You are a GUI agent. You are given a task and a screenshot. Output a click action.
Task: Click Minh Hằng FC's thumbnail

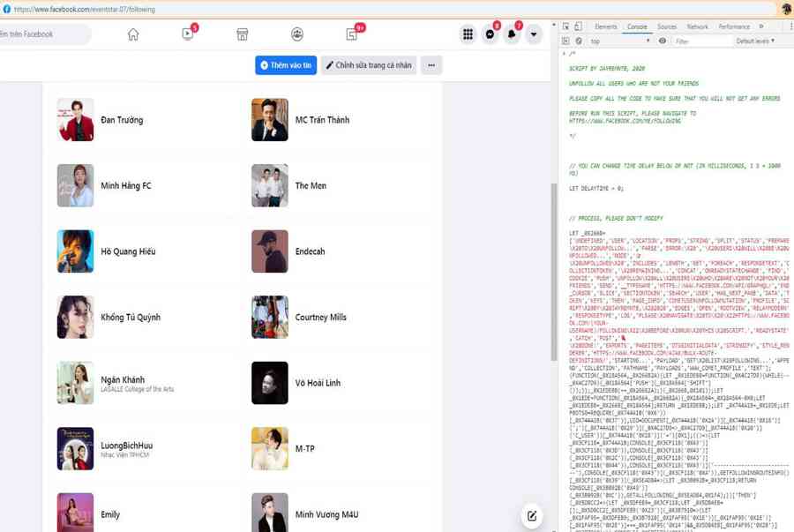(76, 186)
